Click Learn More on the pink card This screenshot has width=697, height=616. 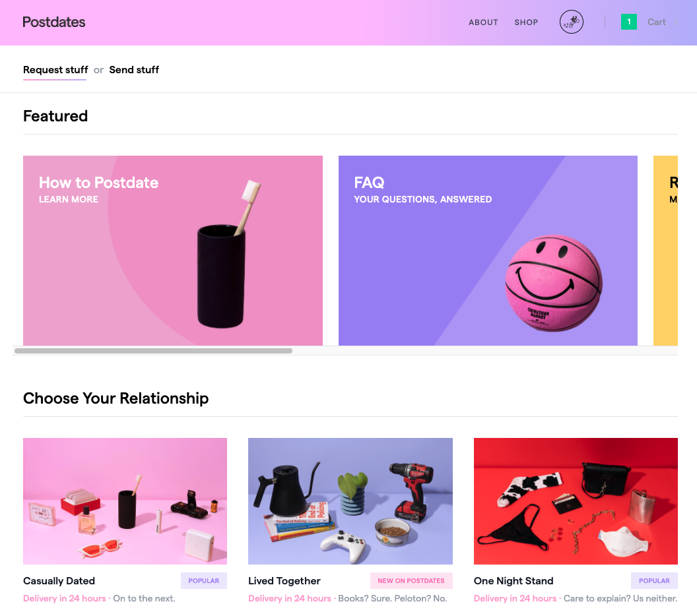[x=69, y=199]
